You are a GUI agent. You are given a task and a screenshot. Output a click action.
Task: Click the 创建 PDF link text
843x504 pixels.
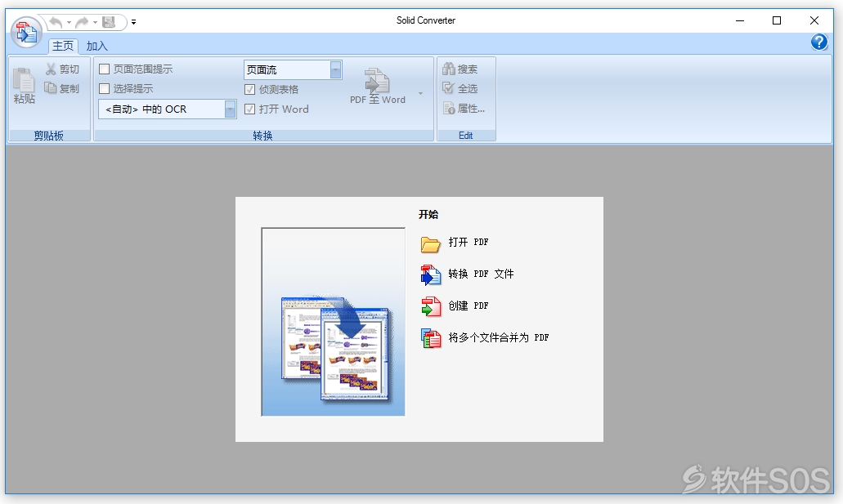(x=469, y=306)
